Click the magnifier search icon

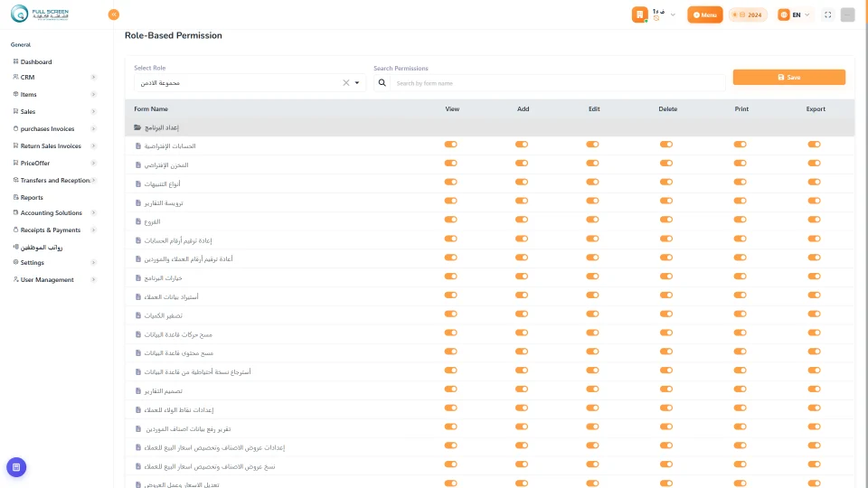click(382, 83)
